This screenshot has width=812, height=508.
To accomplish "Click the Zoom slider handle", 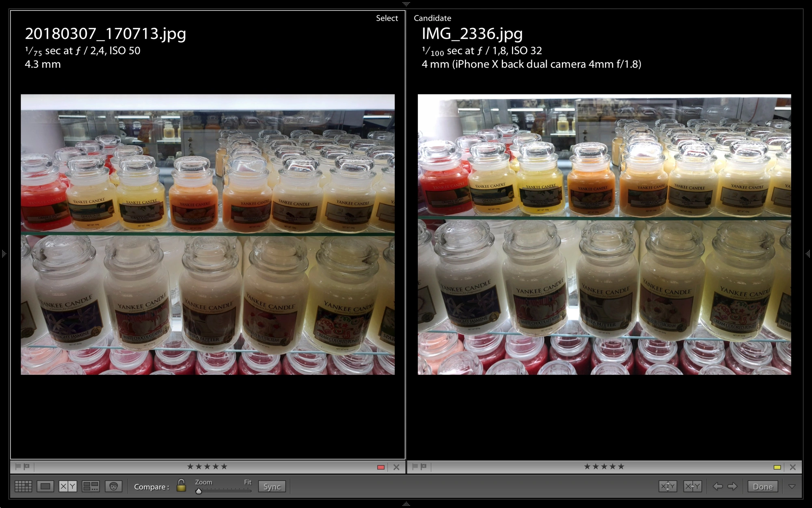I will [199, 491].
